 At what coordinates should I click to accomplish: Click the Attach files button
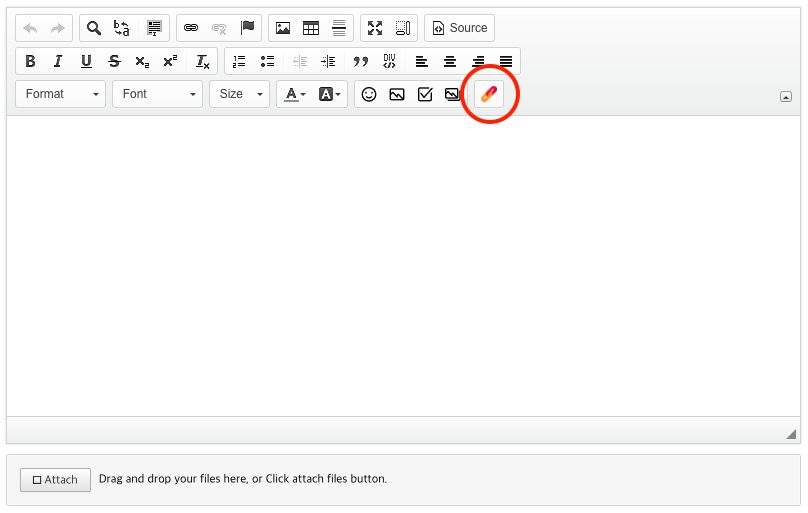click(55, 480)
